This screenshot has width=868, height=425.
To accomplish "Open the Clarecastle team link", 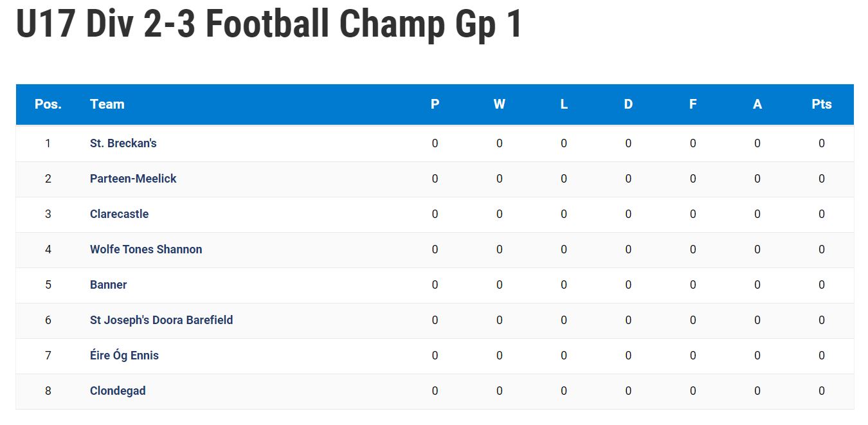I will (x=119, y=214).
